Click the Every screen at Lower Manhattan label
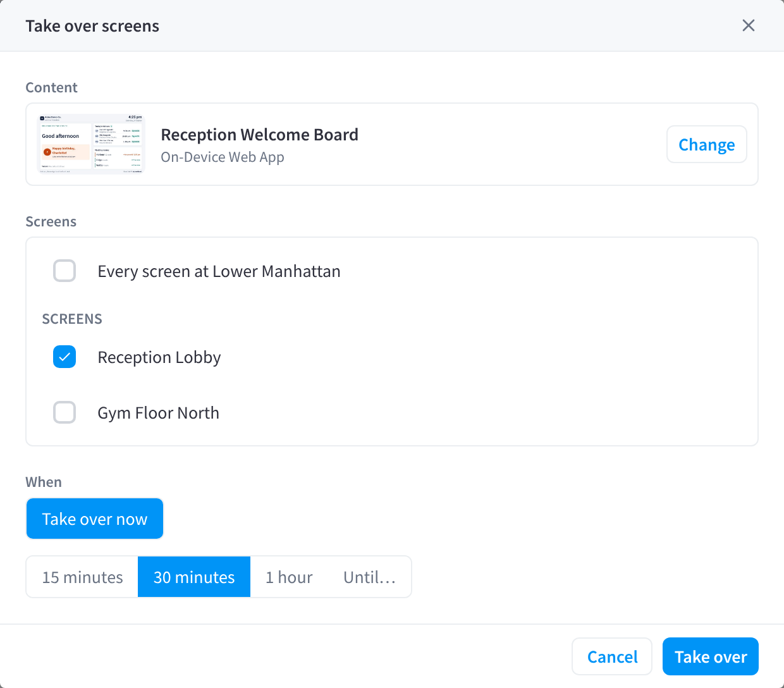 [219, 271]
